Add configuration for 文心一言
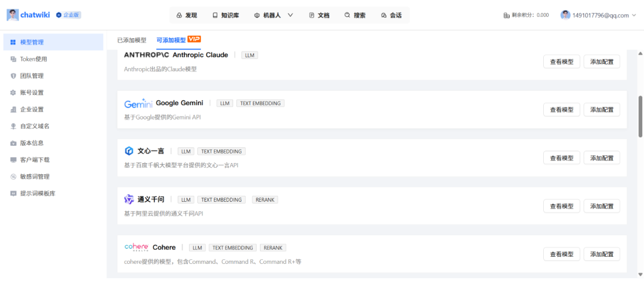 [x=602, y=158]
